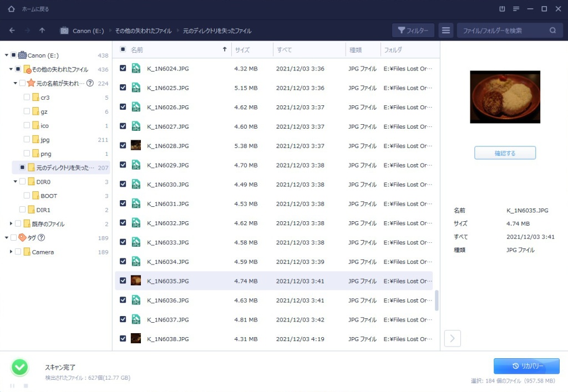The height and width of the screenshot is (392, 568).
Task: Uncheck K_1N6035.JPG checkbox
Action: point(123,281)
